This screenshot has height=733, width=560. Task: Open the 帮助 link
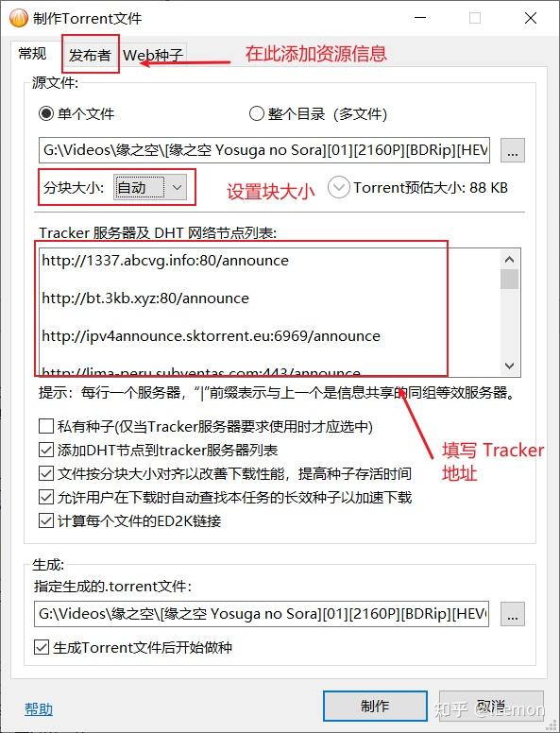coord(39,709)
